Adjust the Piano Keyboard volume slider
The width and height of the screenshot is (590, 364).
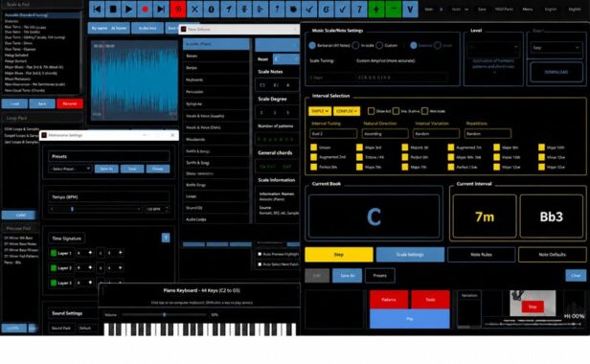165,315
